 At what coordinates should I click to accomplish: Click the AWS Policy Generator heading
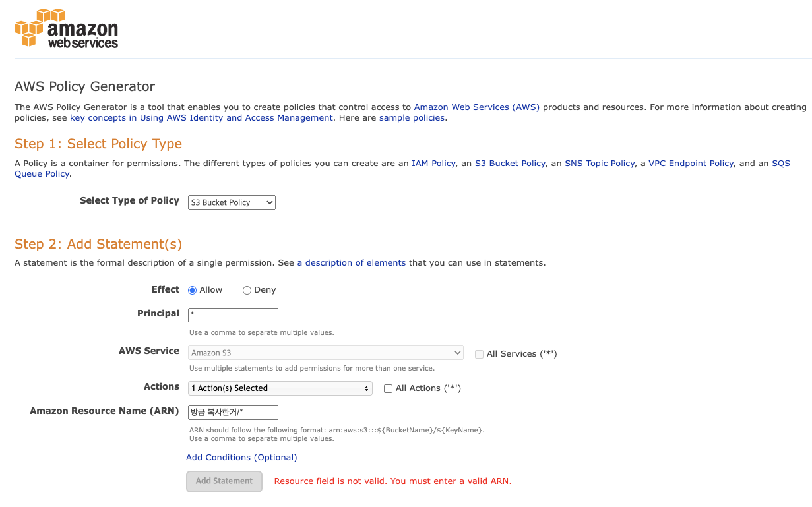(x=85, y=86)
